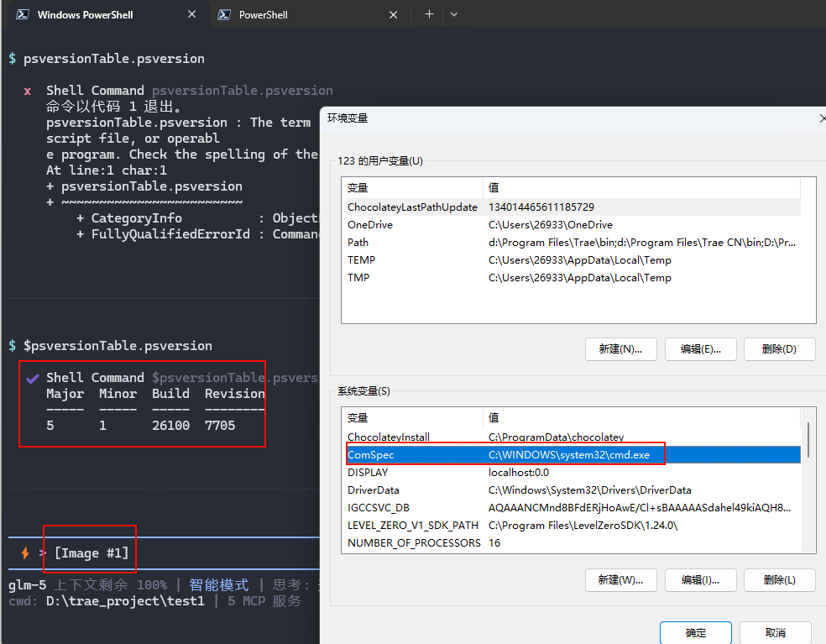Click system variables list scrollbar thumb
The image size is (826, 644).
click(x=808, y=440)
